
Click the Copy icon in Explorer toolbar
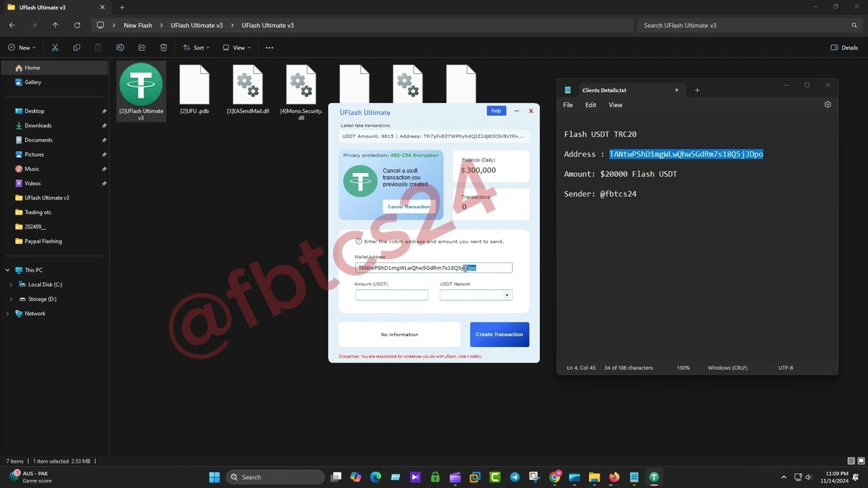coord(77,47)
